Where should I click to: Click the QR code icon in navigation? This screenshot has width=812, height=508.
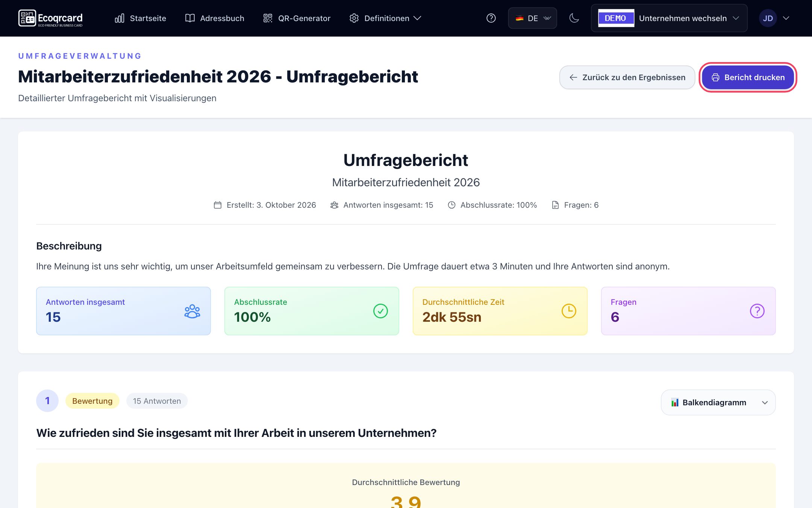coord(268,18)
